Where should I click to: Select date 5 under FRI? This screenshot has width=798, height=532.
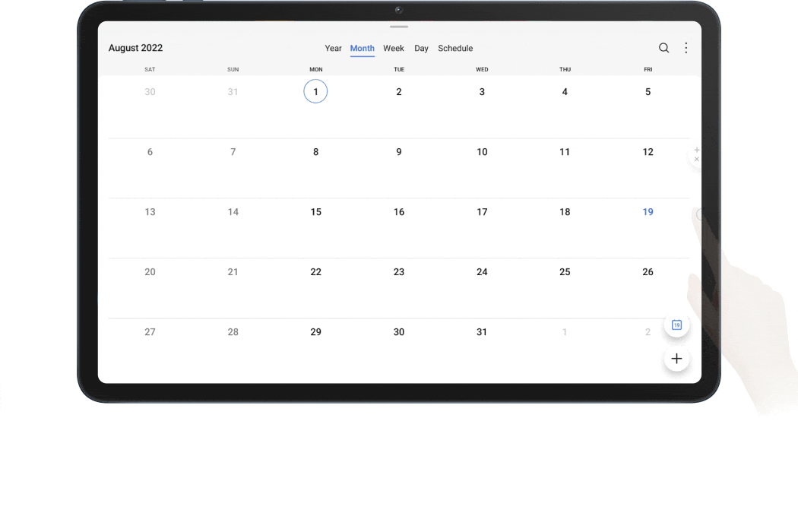[x=648, y=92]
